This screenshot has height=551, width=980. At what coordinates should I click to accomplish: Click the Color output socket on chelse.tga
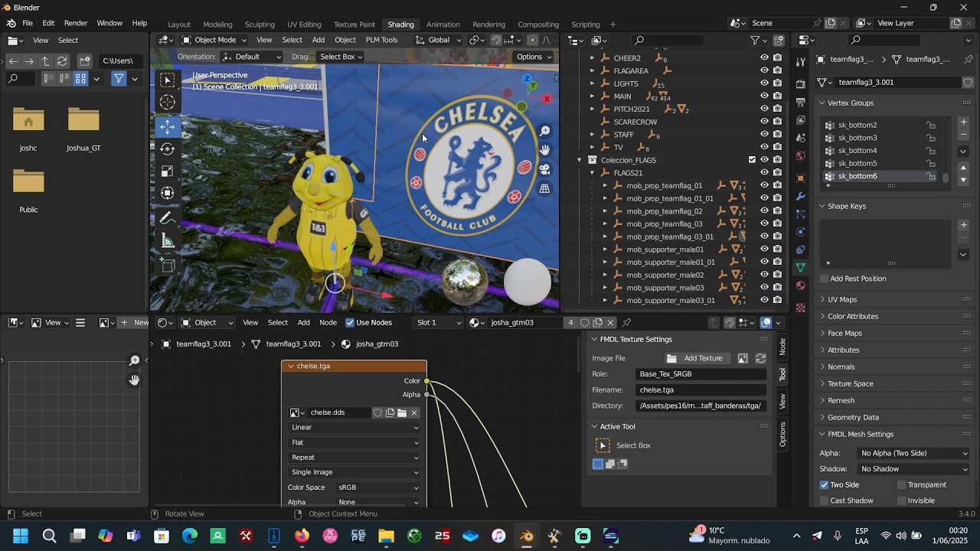point(426,381)
